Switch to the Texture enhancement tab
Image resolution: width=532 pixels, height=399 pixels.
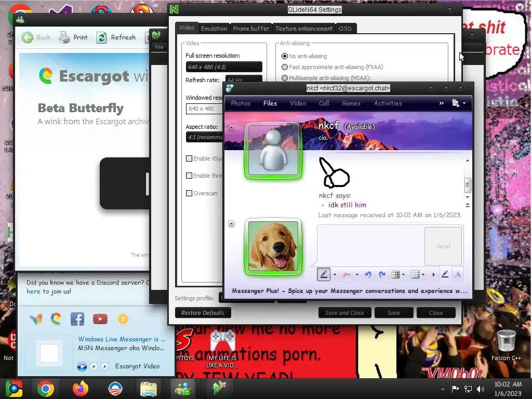[304, 29]
